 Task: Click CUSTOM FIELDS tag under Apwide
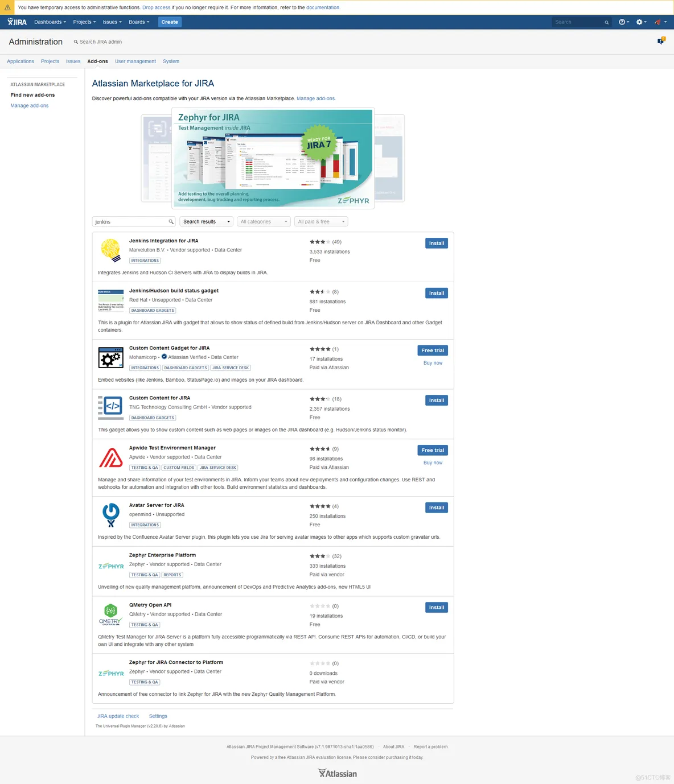(x=179, y=468)
